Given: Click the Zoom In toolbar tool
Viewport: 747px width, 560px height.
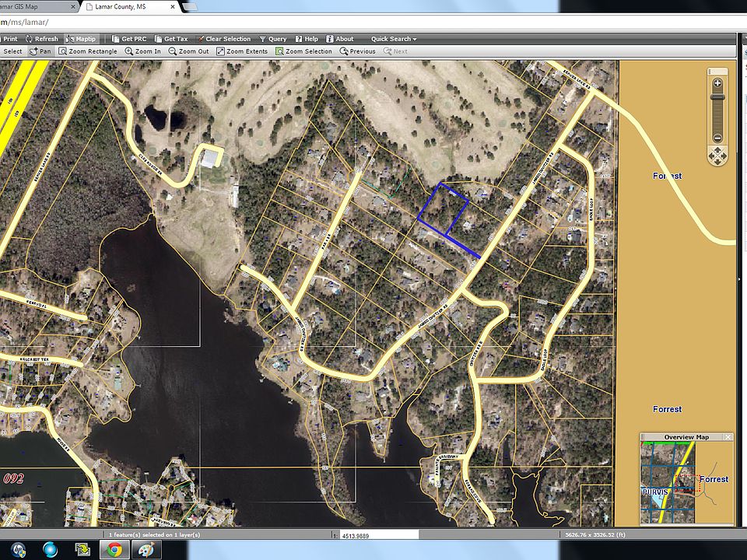Looking at the screenshot, I should (x=142, y=51).
